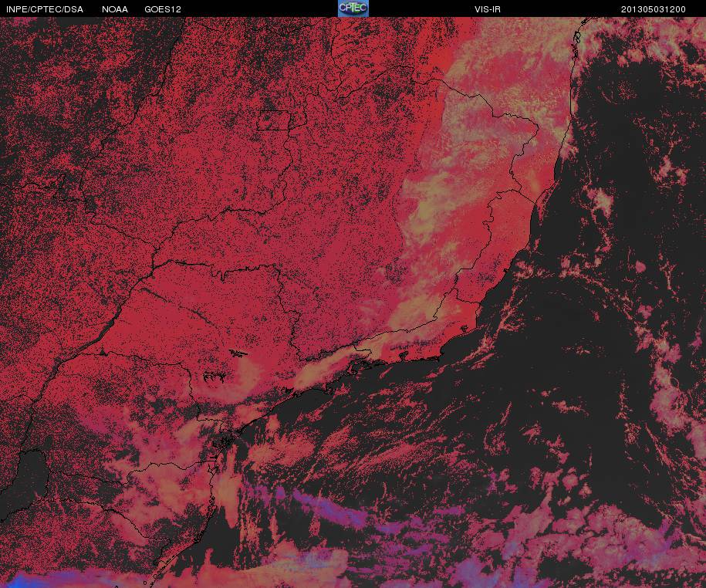Click the pale elongated cloud in Espírito Santo

pos(534,181)
